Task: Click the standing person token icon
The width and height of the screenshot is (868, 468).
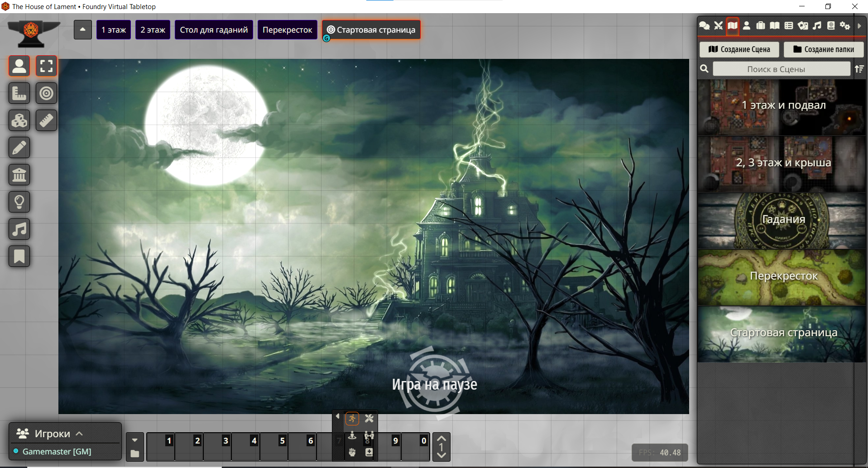Action: click(x=352, y=435)
